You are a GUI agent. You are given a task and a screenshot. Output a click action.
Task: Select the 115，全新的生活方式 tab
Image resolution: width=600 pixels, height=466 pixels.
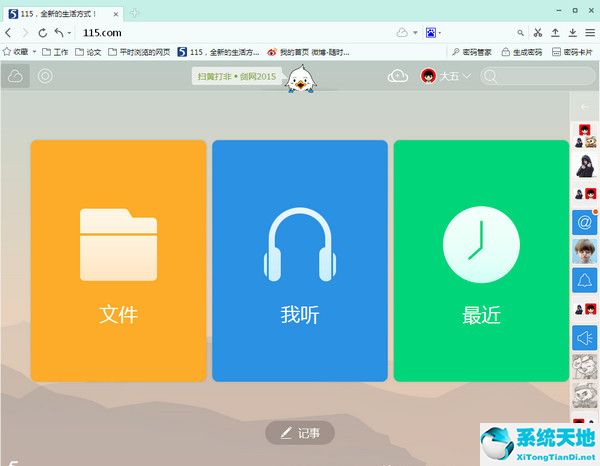[63, 14]
